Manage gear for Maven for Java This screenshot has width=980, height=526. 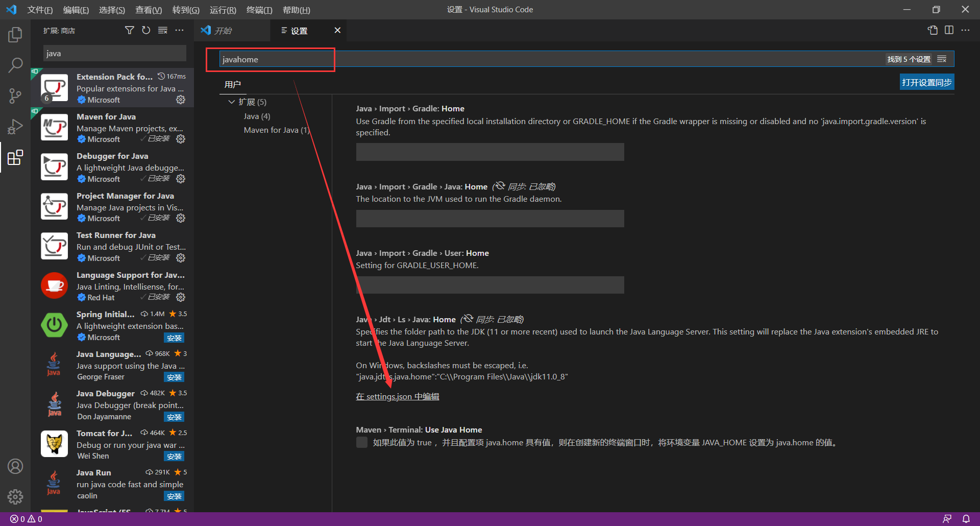click(x=181, y=139)
